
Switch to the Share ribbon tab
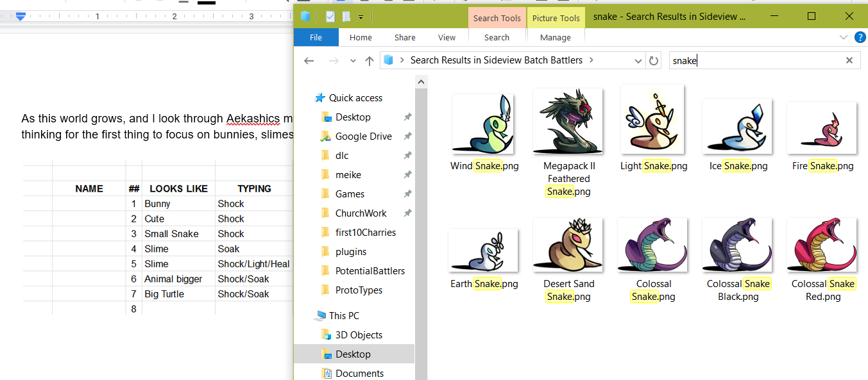[405, 38]
